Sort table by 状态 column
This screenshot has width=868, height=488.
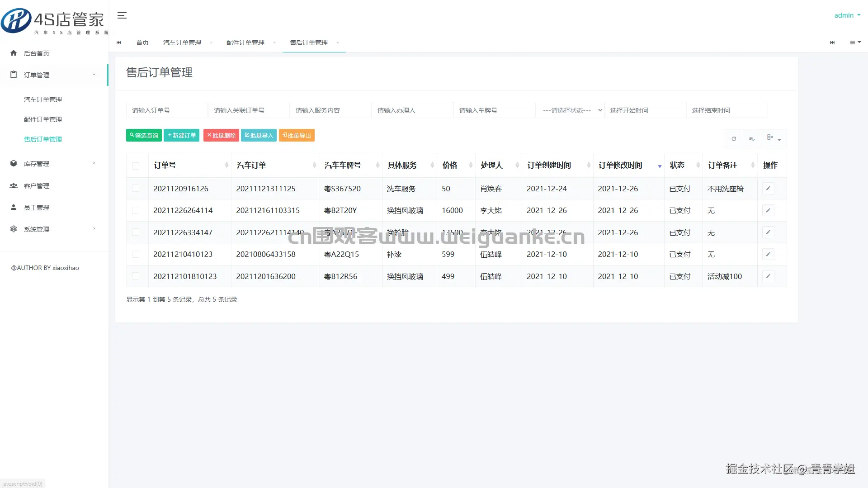[684, 166]
